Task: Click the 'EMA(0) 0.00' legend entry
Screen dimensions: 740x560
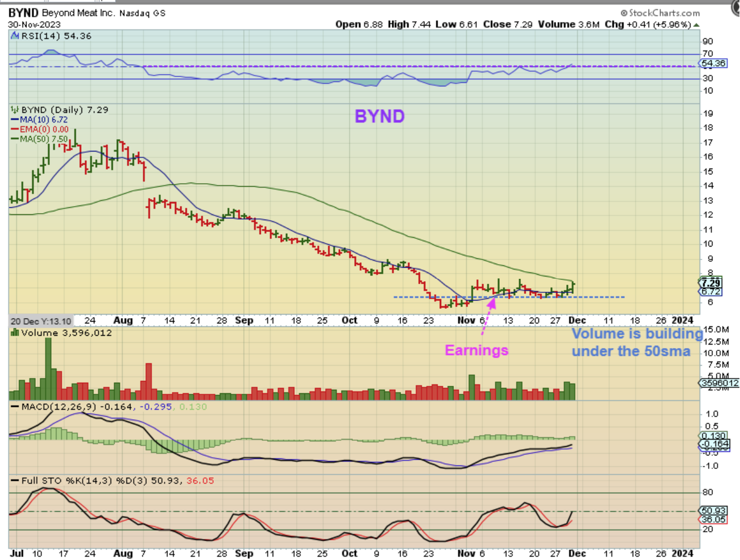Action: (44, 129)
